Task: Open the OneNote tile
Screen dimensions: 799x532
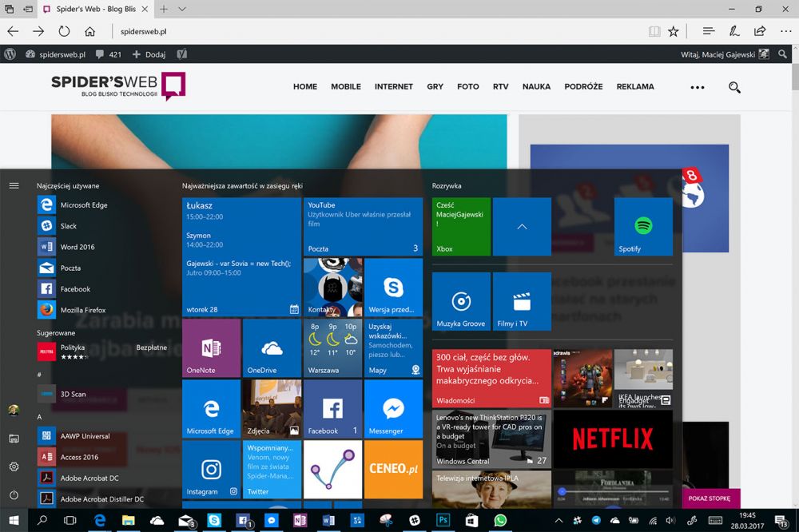Action: tap(212, 348)
